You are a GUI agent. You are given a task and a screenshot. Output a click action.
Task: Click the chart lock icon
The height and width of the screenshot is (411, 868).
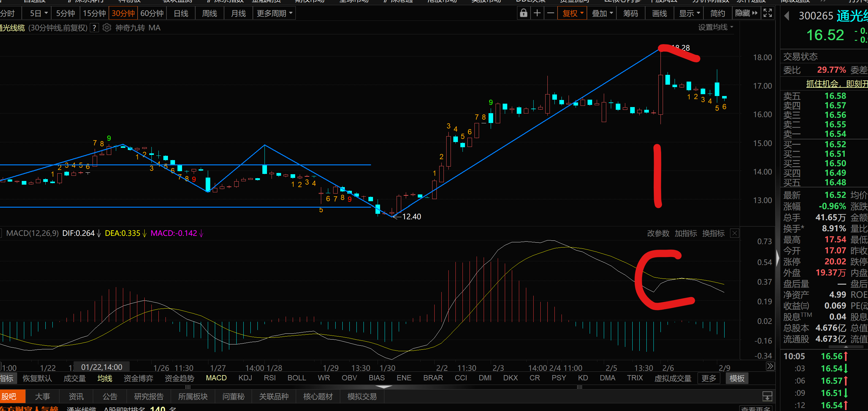click(523, 13)
